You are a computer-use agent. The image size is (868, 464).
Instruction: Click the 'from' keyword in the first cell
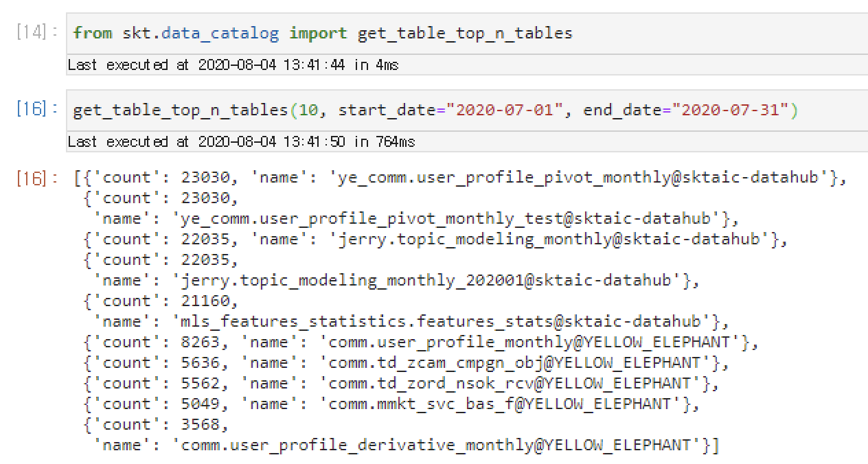click(x=93, y=33)
